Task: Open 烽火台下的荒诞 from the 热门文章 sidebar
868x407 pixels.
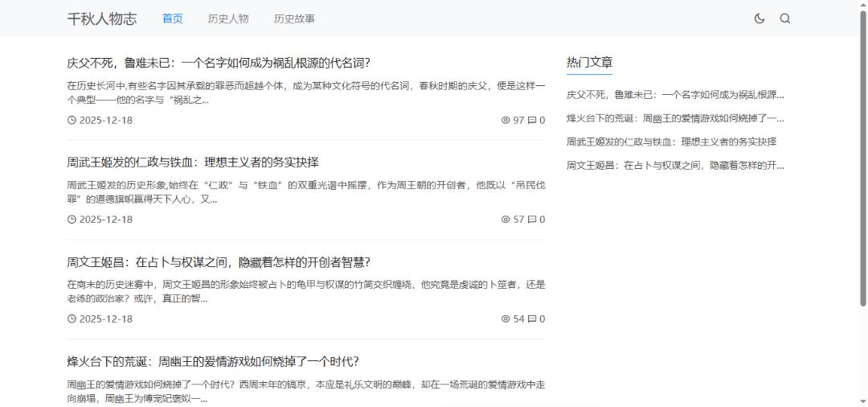Action: tap(675, 118)
